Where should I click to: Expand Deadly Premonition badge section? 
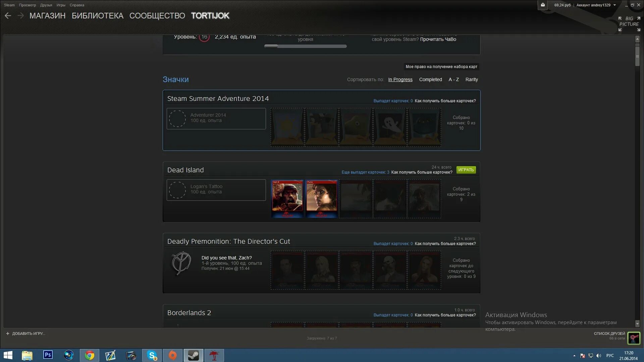(229, 241)
